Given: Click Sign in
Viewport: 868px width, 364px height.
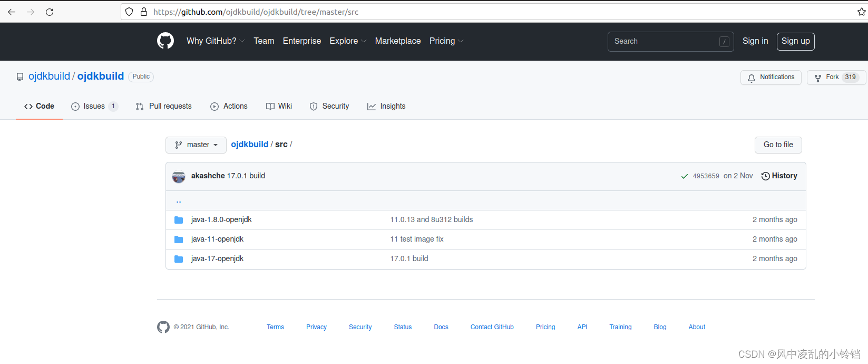Looking at the screenshot, I should click(x=755, y=41).
